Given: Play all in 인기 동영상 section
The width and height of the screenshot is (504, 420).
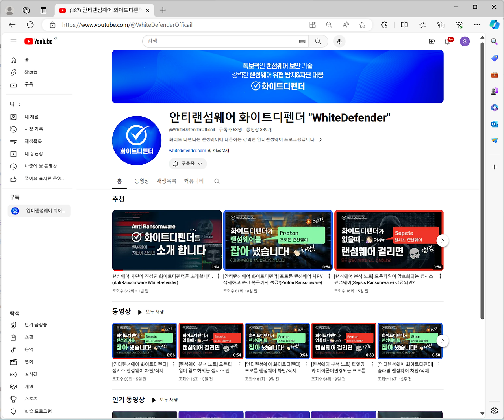Looking at the screenshot, I should [165, 400].
